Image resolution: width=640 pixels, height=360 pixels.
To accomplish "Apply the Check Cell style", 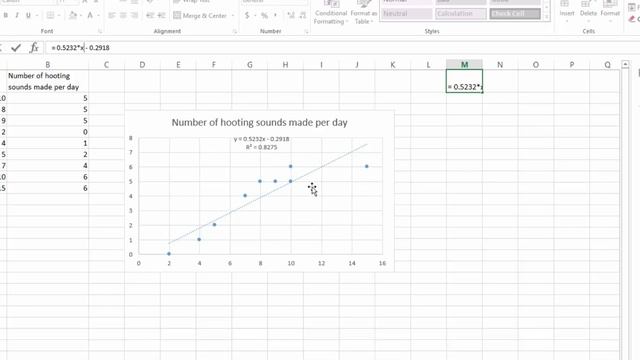I will 515,13.
